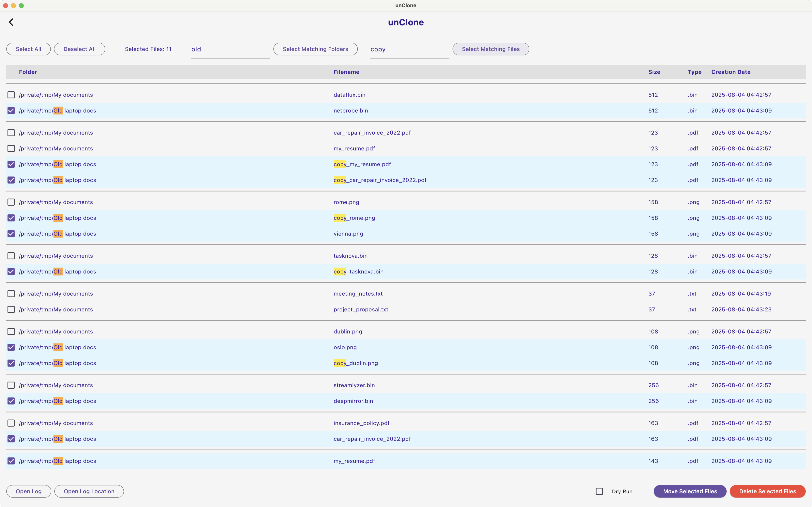Uncheck the copy_my_resume.pdf checkbox
Image resolution: width=812 pixels, height=507 pixels.
(11, 164)
